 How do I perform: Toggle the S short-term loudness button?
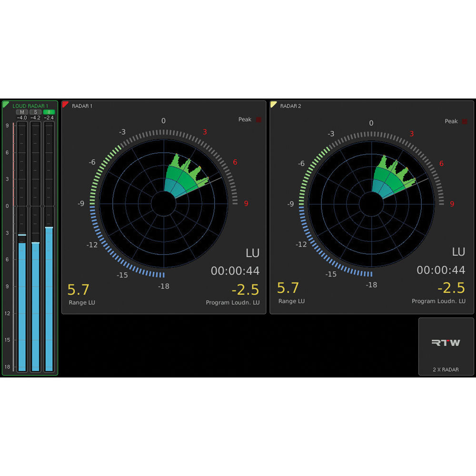(x=35, y=112)
